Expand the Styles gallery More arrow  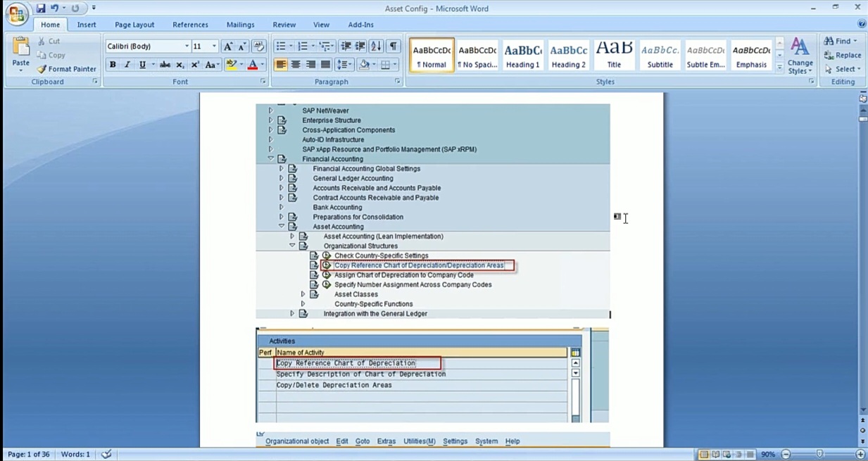[779, 68]
